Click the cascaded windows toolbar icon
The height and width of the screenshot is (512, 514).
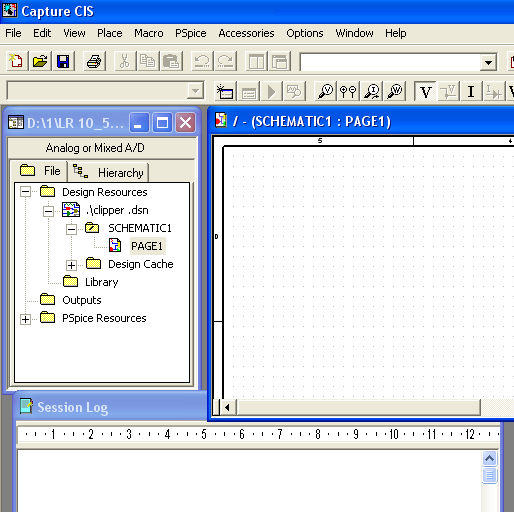pos(280,61)
